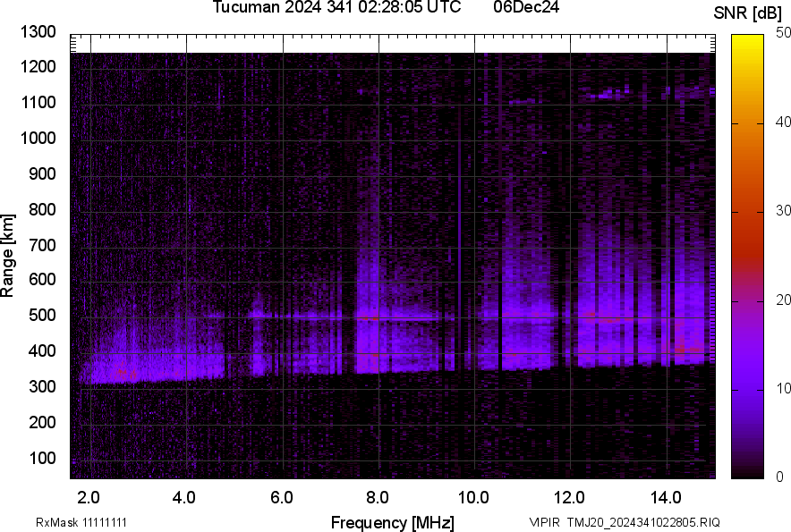Image resolution: width=791 pixels, height=532 pixels.
Task: Click the range axis value '200'
Action: click(x=42, y=422)
